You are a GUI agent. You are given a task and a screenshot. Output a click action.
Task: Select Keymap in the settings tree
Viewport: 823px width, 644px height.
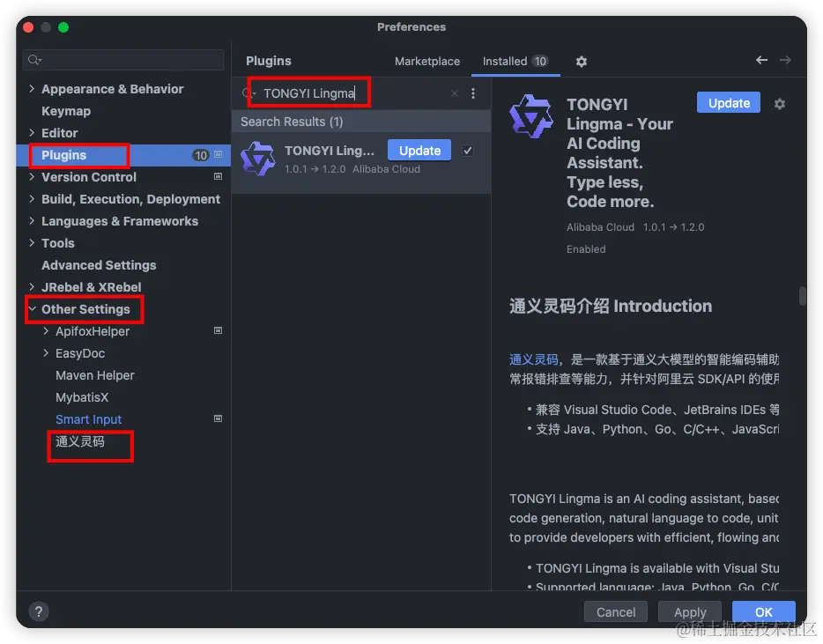pyautogui.click(x=66, y=111)
